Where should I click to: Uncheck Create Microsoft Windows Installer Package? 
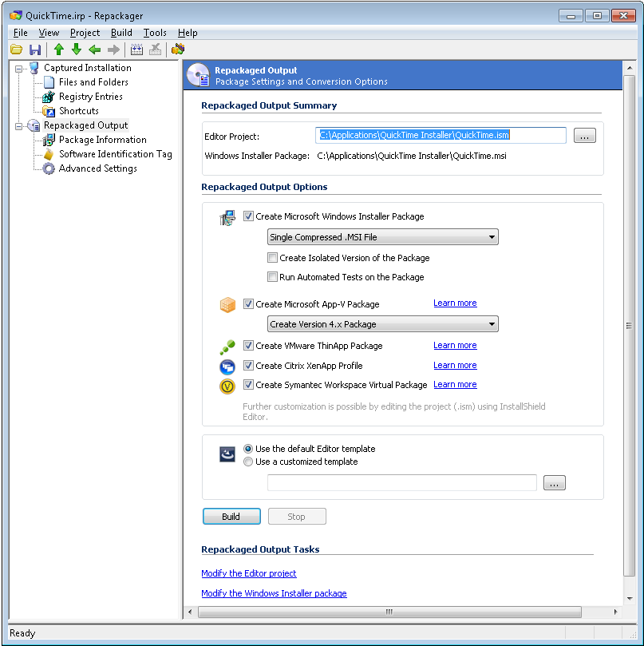(249, 216)
